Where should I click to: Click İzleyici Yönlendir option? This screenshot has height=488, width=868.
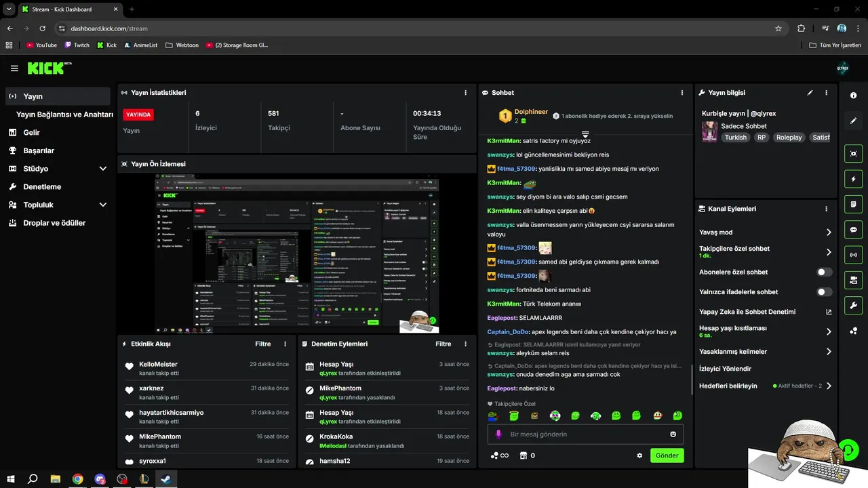coord(725,369)
